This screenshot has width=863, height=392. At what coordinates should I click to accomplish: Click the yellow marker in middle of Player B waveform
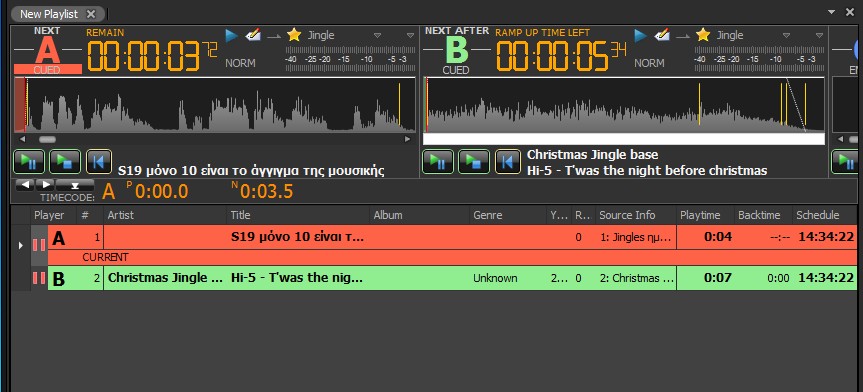699,104
